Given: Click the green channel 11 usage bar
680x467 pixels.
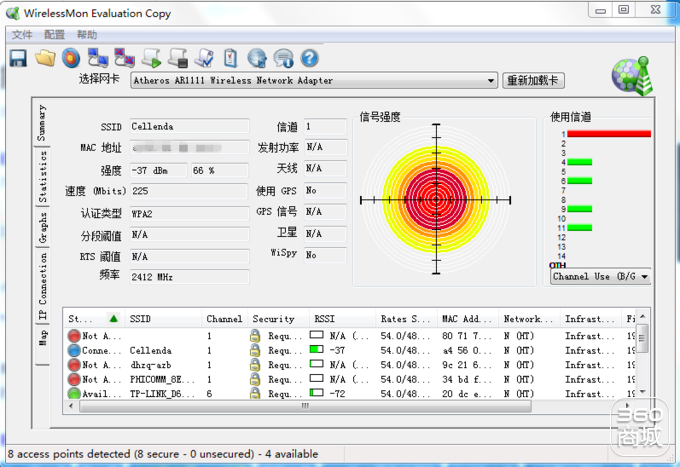Looking at the screenshot, I should 579,228.
